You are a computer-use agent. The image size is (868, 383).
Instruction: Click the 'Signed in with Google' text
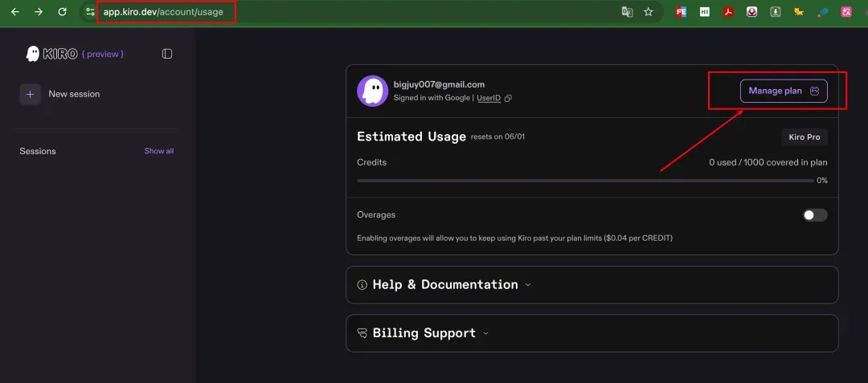pos(432,98)
